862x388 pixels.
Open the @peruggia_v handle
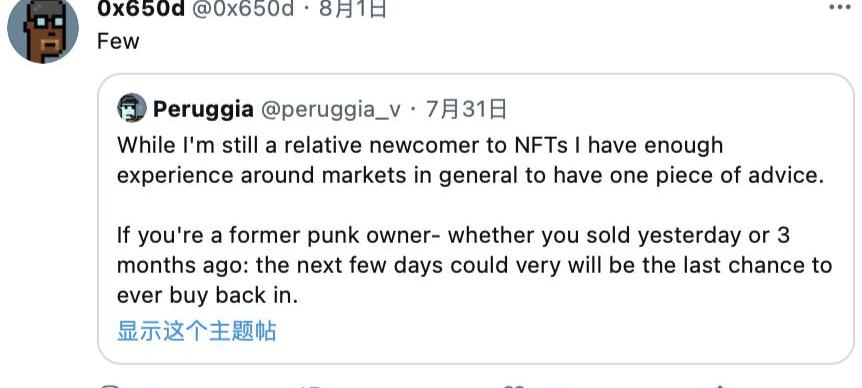click(x=330, y=110)
